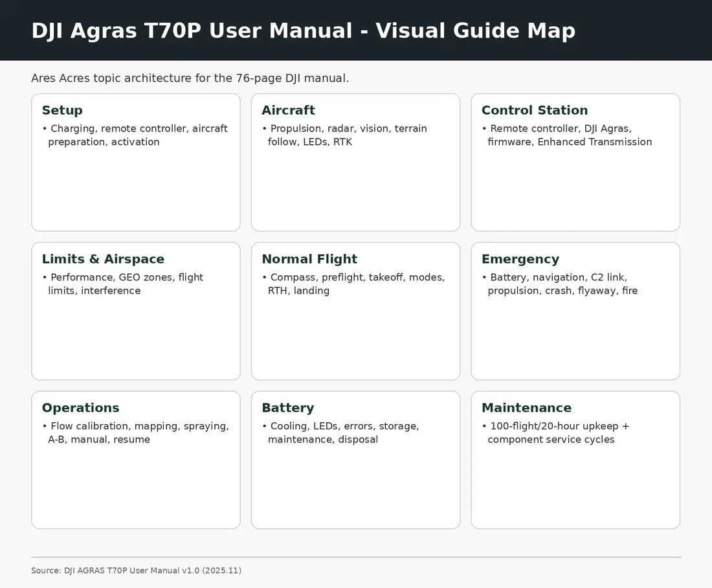The width and height of the screenshot is (712, 588).
Task: Click 'Charging, remote controller, aircraft preparation' bullet
Action: [135, 135]
